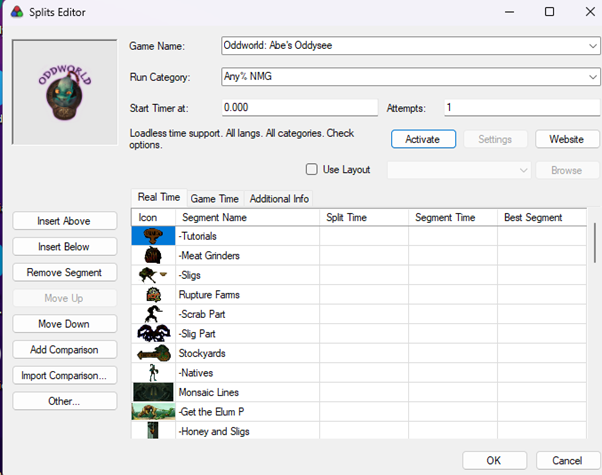Click the Natives segment icon
This screenshot has height=475, width=602.
[153, 372]
